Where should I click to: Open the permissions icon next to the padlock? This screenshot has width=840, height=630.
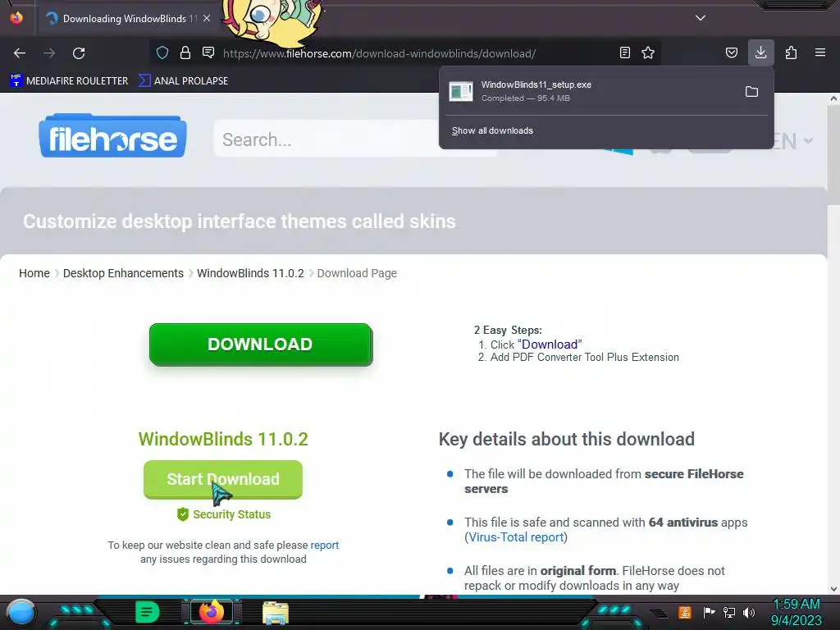pos(208,52)
